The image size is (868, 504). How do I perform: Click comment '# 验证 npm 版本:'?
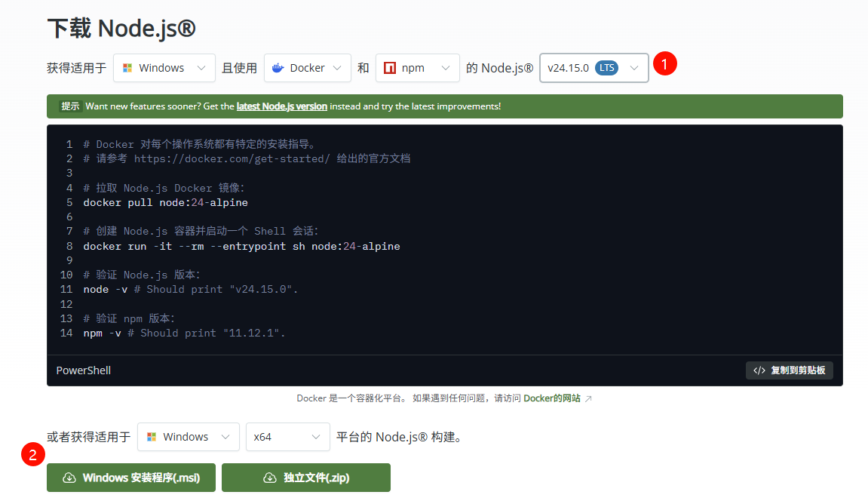[129, 318]
